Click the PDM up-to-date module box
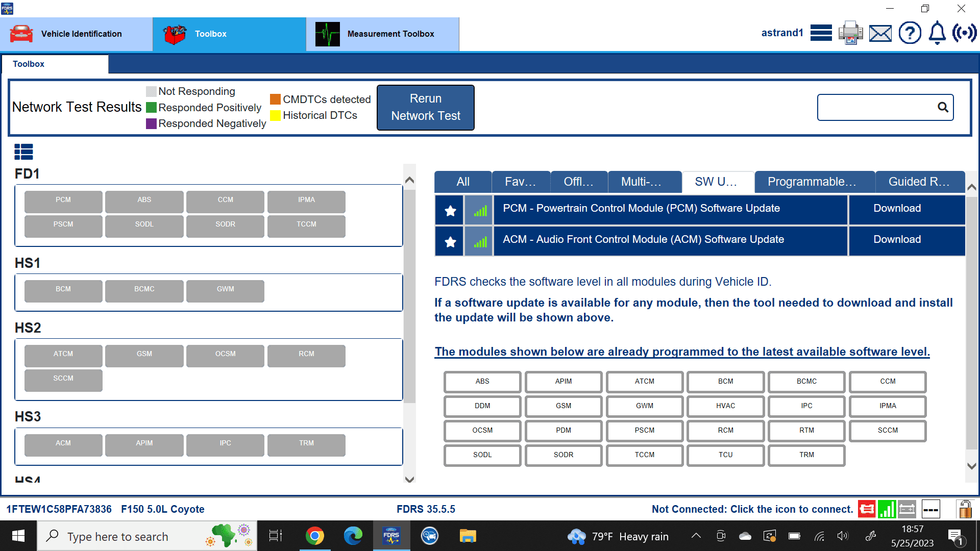 [x=563, y=431]
